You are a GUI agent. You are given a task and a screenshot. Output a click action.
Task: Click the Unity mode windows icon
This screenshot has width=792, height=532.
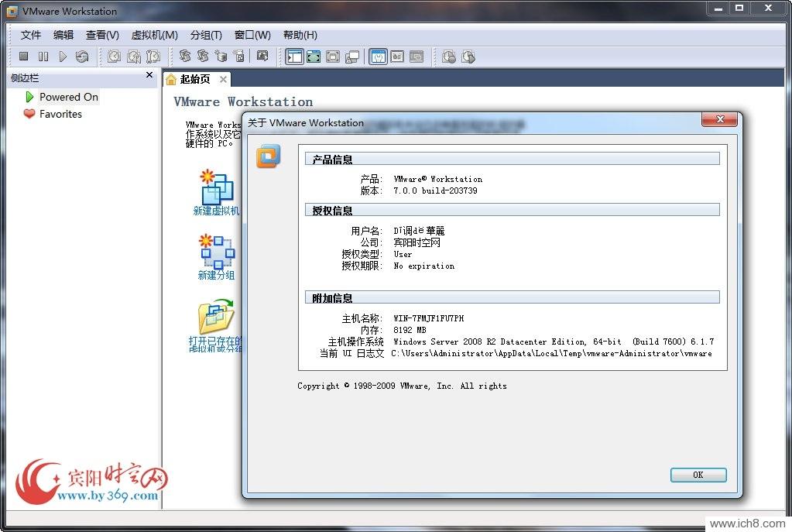(x=352, y=57)
